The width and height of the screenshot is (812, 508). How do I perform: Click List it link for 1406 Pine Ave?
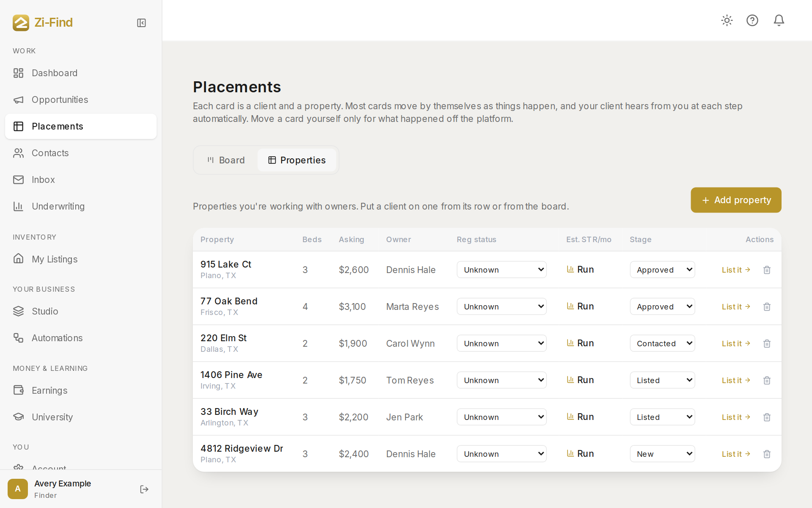[736, 380]
